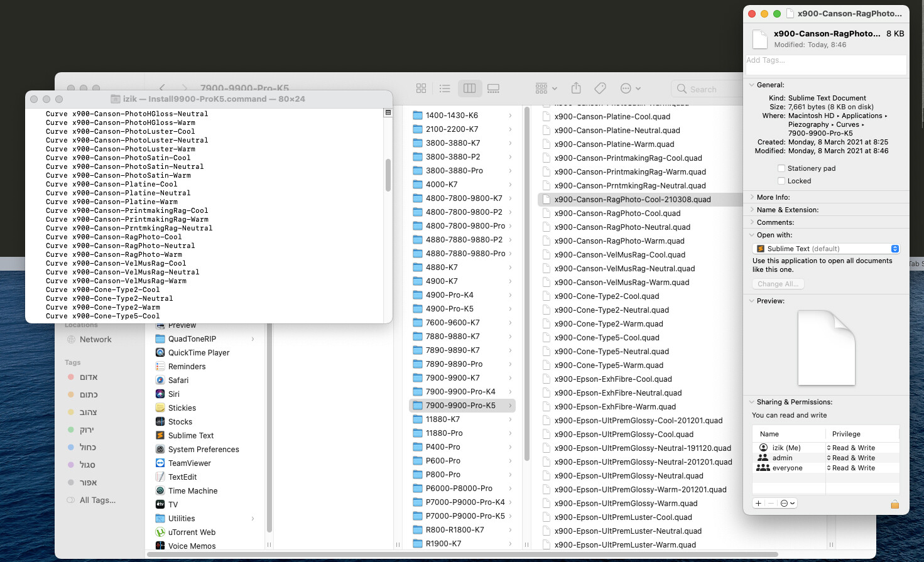This screenshot has height=562, width=924.
Task: Click the All Tags… sidebar item
Action: (97, 500)
